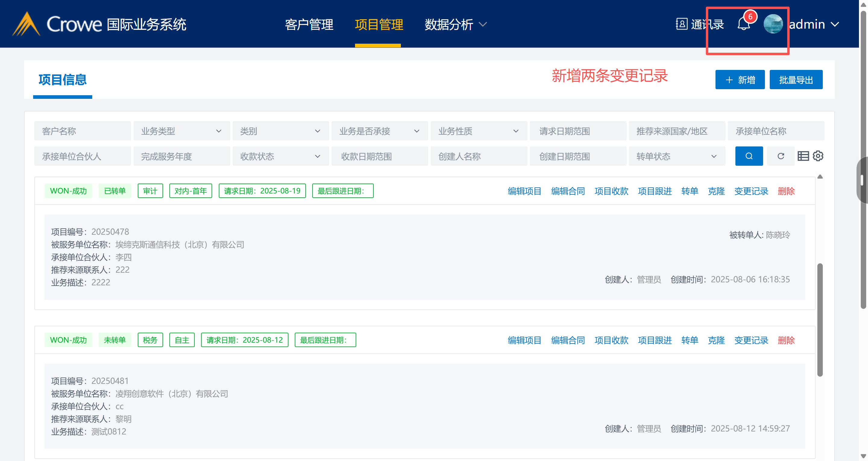Open the 收款状态 dropdown

280,156
